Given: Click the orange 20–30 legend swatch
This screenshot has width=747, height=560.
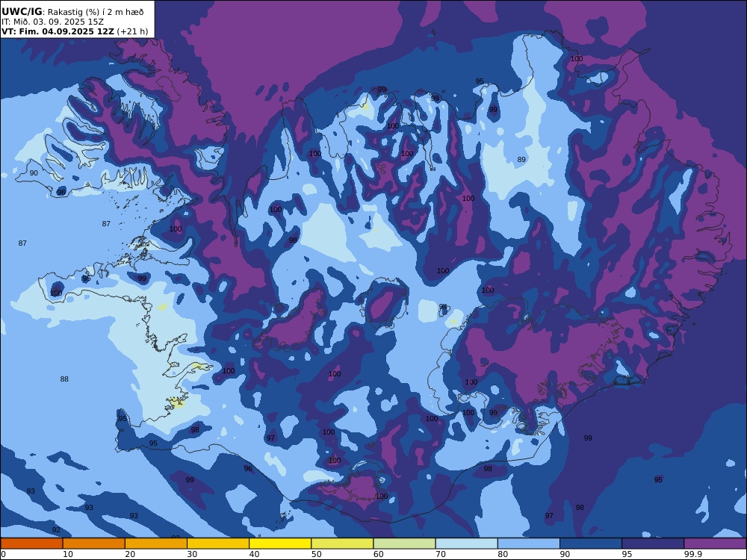Looking at the screenshot, I should [156, 544].
